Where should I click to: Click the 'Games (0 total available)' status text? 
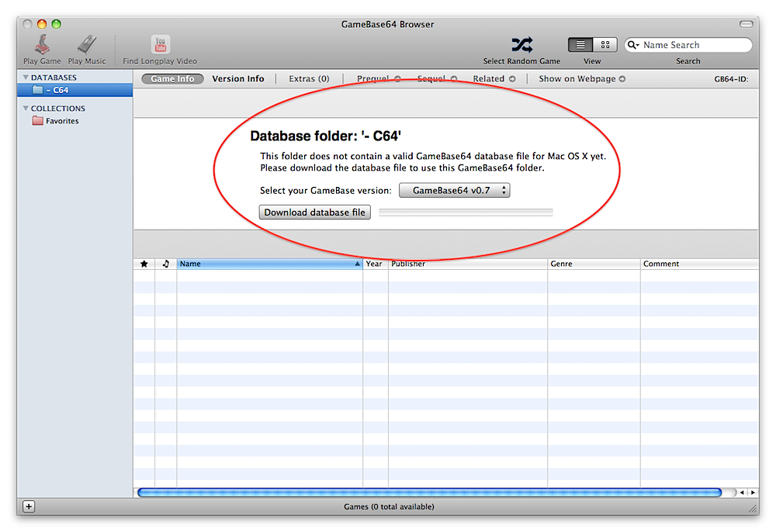point(389,506)
